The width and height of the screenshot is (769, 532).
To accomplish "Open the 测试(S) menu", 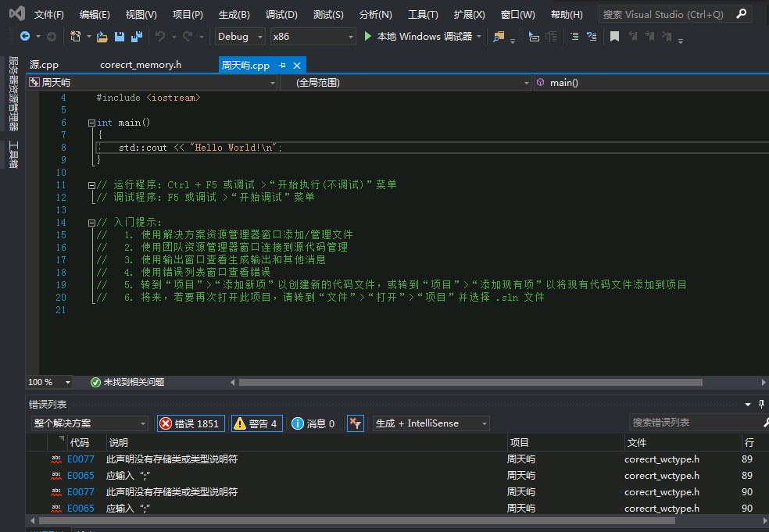I will pos(328,14).
